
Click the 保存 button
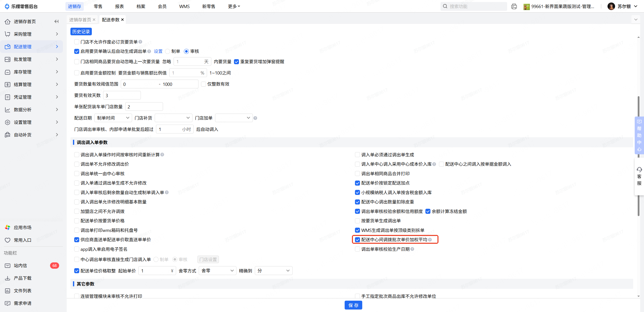[x=353, y=305]
